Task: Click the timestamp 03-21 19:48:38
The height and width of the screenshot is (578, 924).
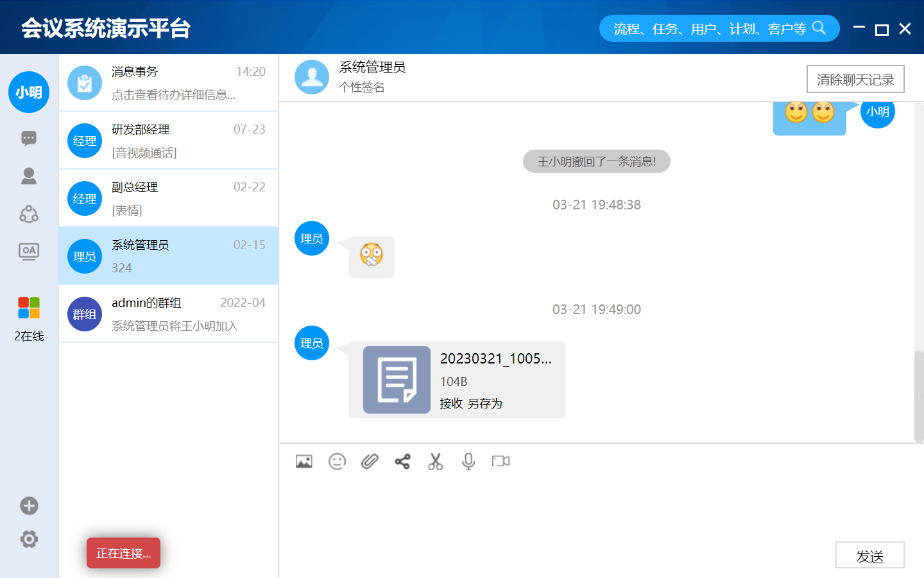Action: 597,205
